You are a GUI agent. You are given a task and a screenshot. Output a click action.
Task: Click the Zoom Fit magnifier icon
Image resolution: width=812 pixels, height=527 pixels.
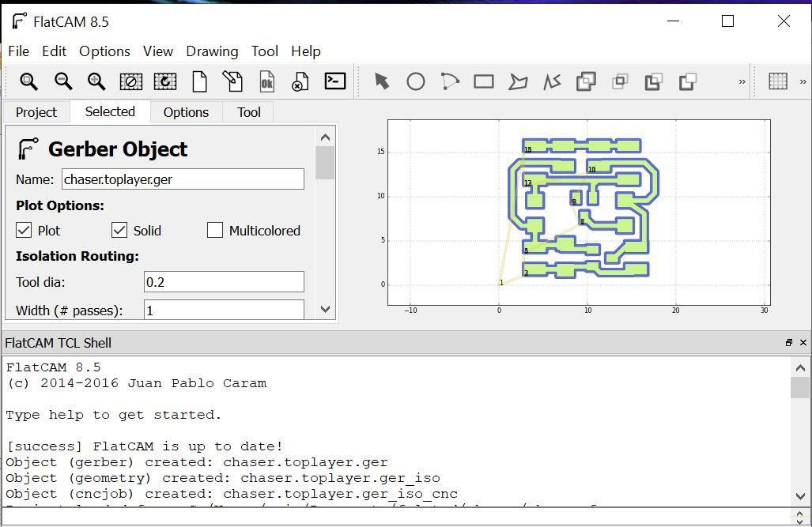[28, 81]
